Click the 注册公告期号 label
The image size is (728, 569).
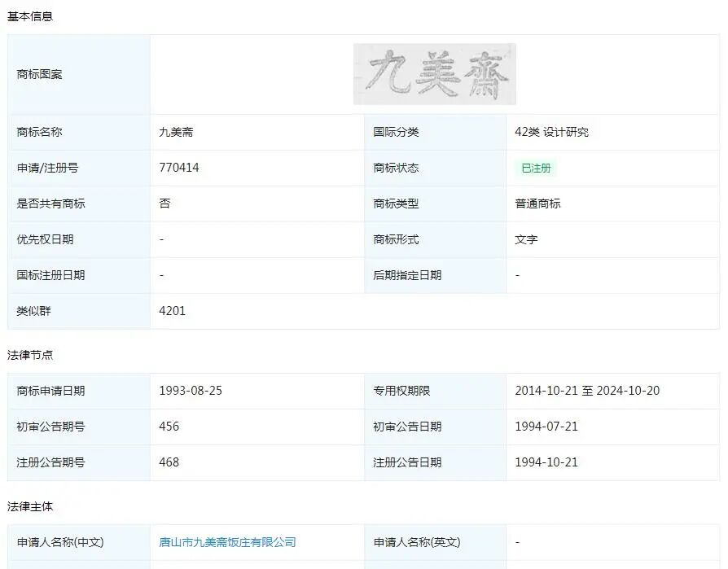pyautogui.click(x=51, y=462)
